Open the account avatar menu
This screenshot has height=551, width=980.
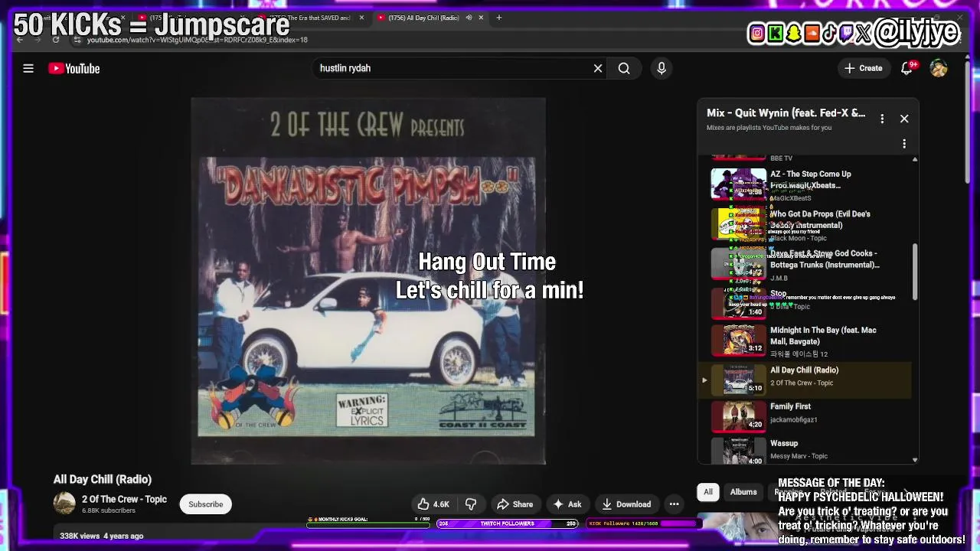(x=939, y=68)
